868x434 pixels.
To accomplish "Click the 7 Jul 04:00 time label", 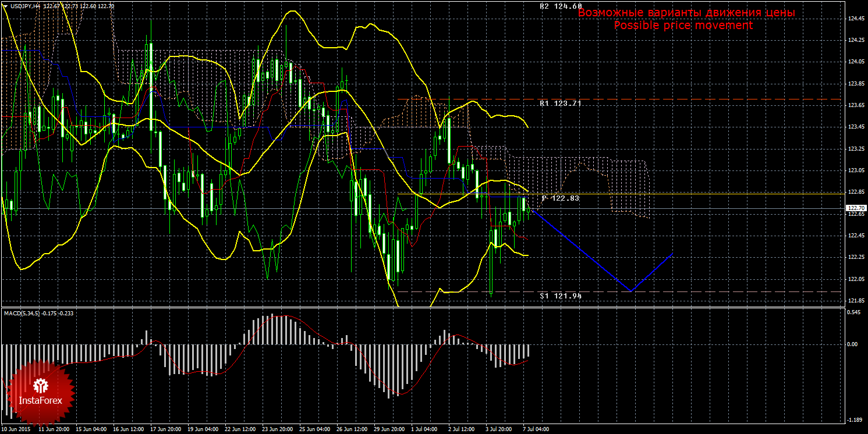I will pyautogui.click(x=536, y=429).
